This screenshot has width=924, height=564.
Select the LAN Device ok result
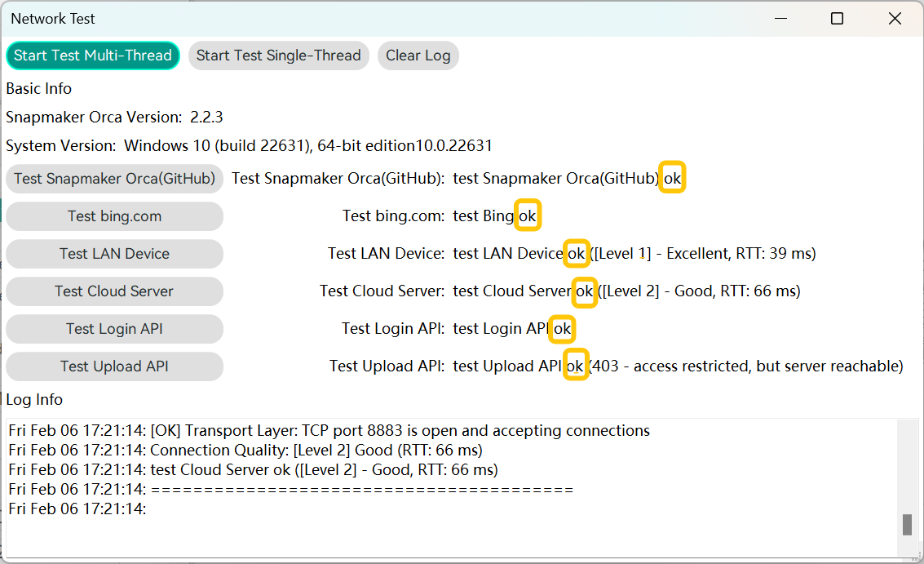click(577, 254)
